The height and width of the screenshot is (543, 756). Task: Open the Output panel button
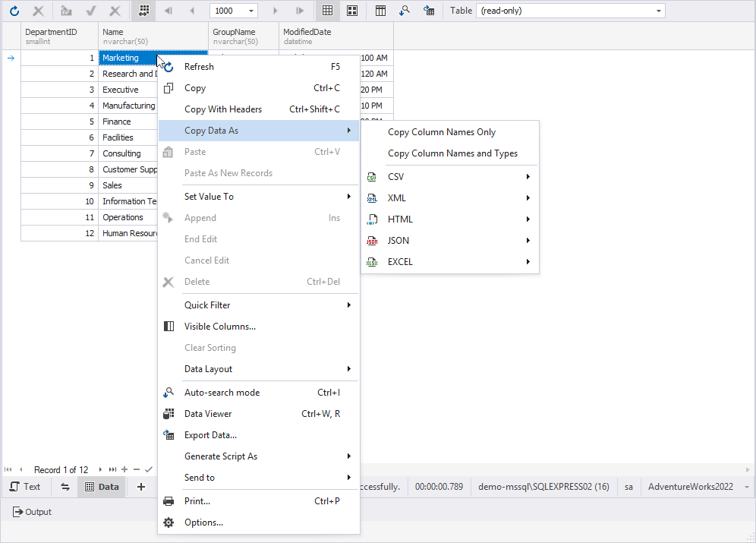tap(32, 512)
